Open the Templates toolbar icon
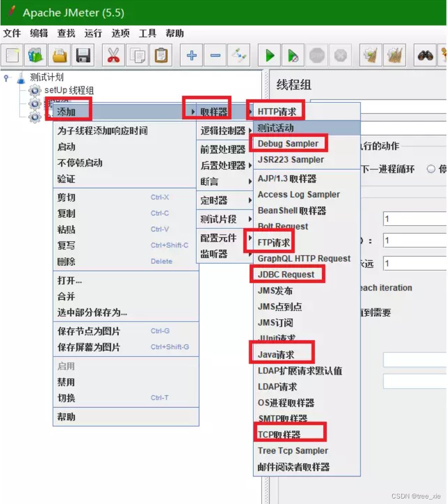448x504 pixels. click(x=35, y=55)
